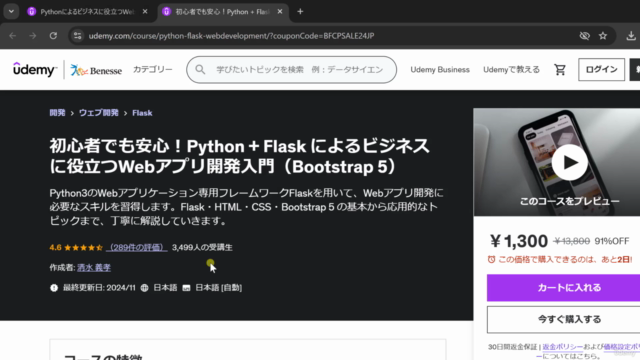Switch to the first tab Pythonによるビジネスに役立つWeb
The width and height of the screenshot is (640, 360).
point(87,12)
